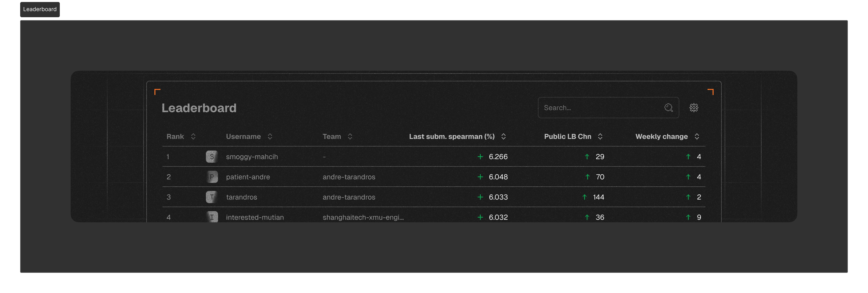Open the andre-tarandros team for patient-andre
Viewport: 868px width, 293px height.
point(349,177)
